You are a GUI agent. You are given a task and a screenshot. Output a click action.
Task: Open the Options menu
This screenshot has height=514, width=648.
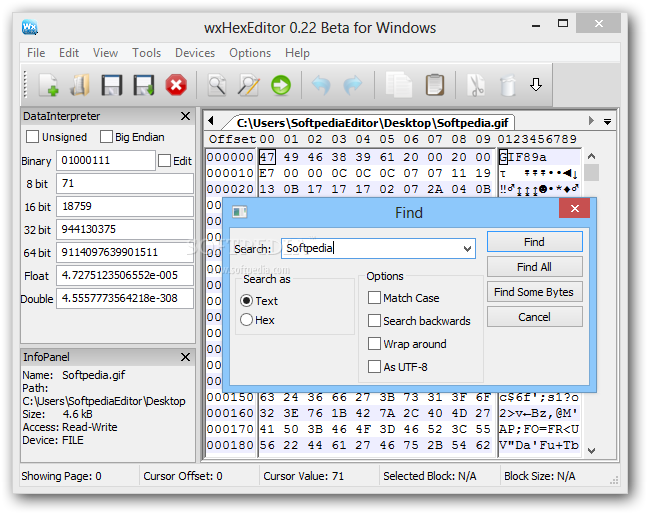tap(250, 53)
